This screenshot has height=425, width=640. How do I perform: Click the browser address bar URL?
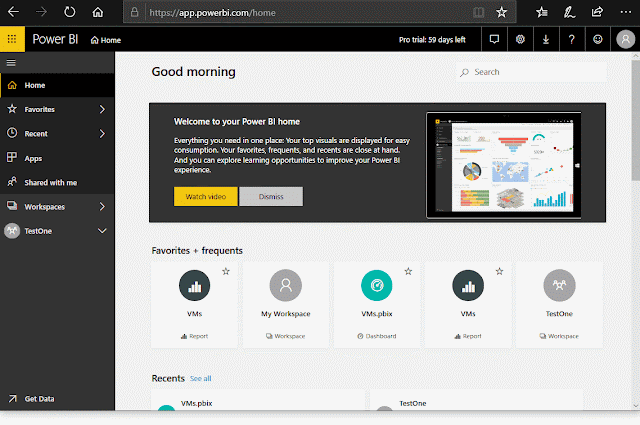point(212,13)
